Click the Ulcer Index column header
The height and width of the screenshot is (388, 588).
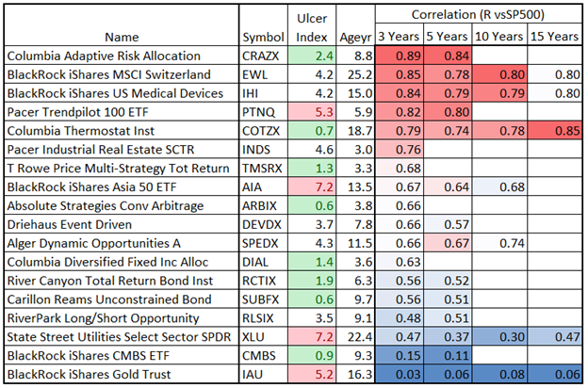tap(310, 27)
